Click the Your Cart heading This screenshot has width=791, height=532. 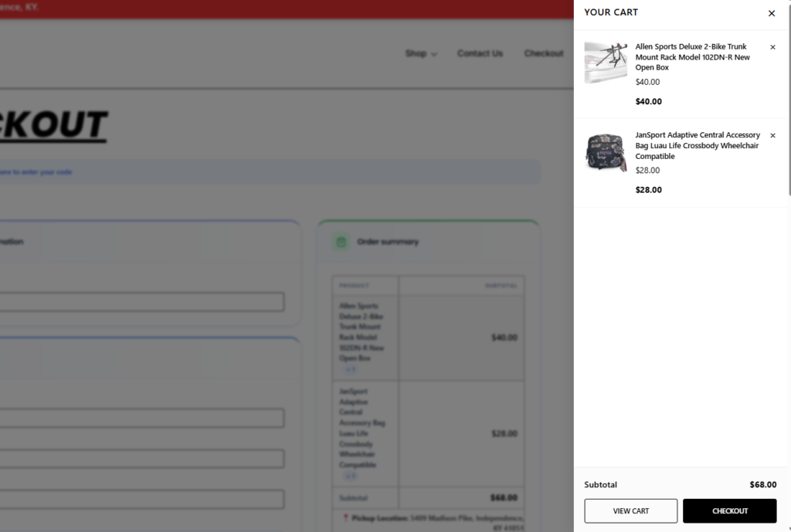pyautogui.click(x=611, y=12)
